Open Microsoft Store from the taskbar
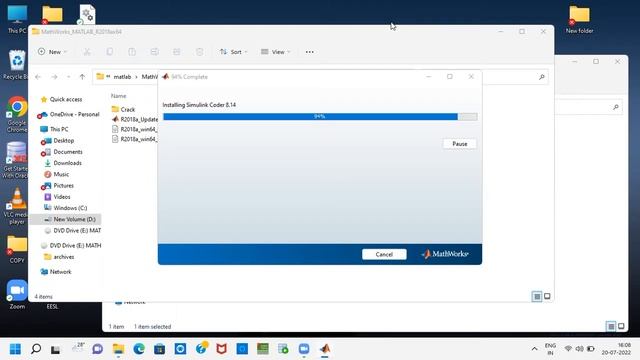Image resolution: width=640 pixels, height=360 pixels. (160, 349)
